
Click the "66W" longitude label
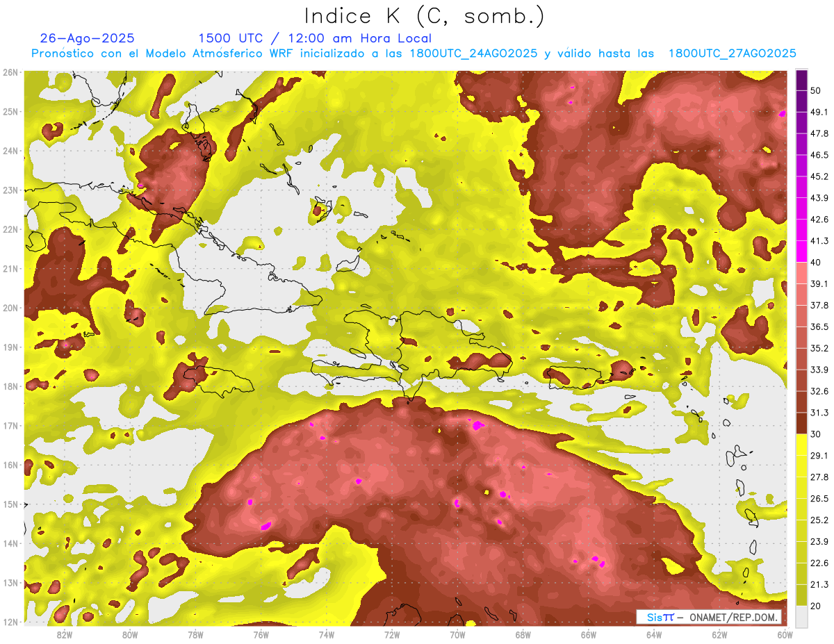tap(589, 635)
